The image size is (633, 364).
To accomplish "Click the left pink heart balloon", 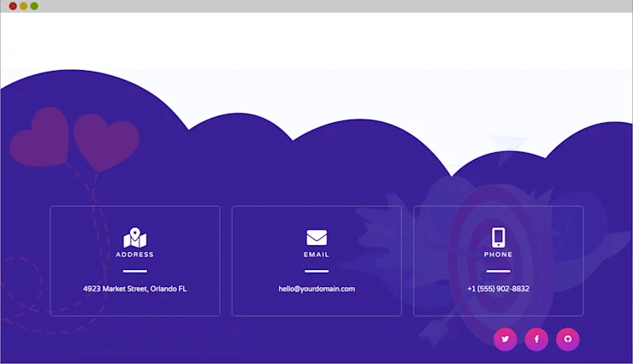I will (x=40, y=137).
